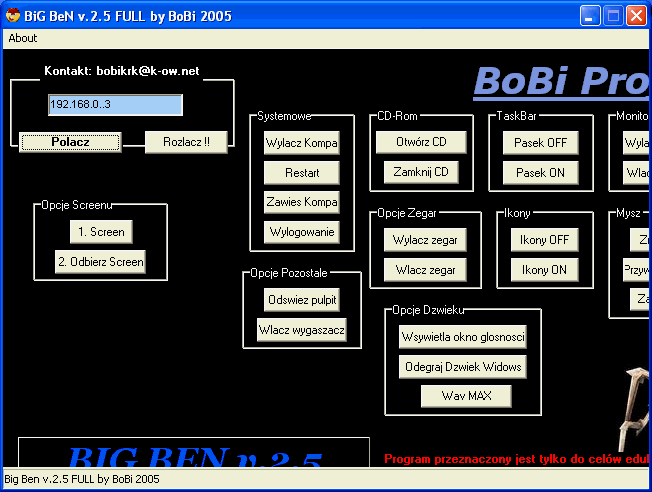Turn taskbar on with Pasek ON

click(x=540, y=172)
